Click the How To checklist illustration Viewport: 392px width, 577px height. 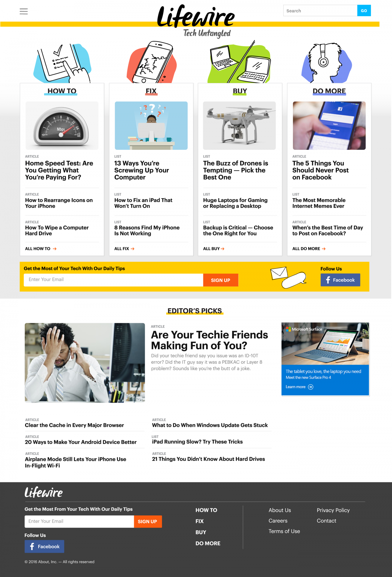tap(62, 63)
